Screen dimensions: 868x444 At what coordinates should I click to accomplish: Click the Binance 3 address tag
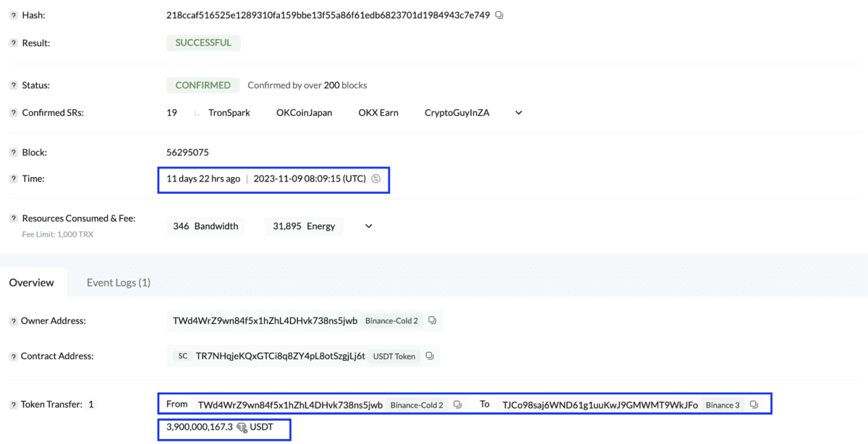[x=723, y=405]
